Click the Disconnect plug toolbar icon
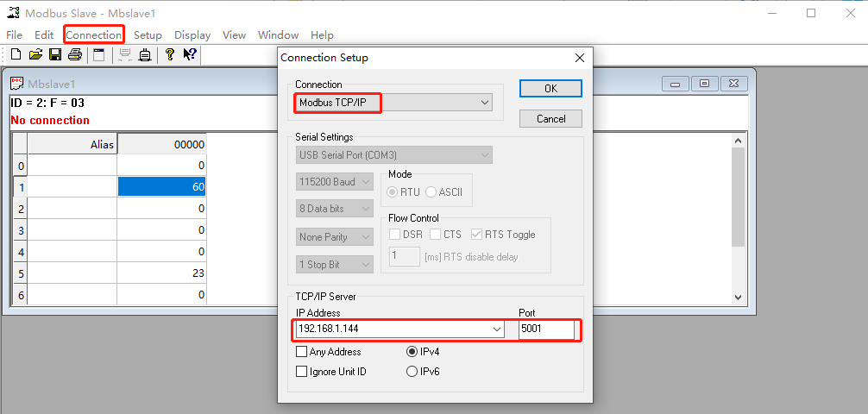Viewport: 868px width, 414px height. (x=145, y=55)
